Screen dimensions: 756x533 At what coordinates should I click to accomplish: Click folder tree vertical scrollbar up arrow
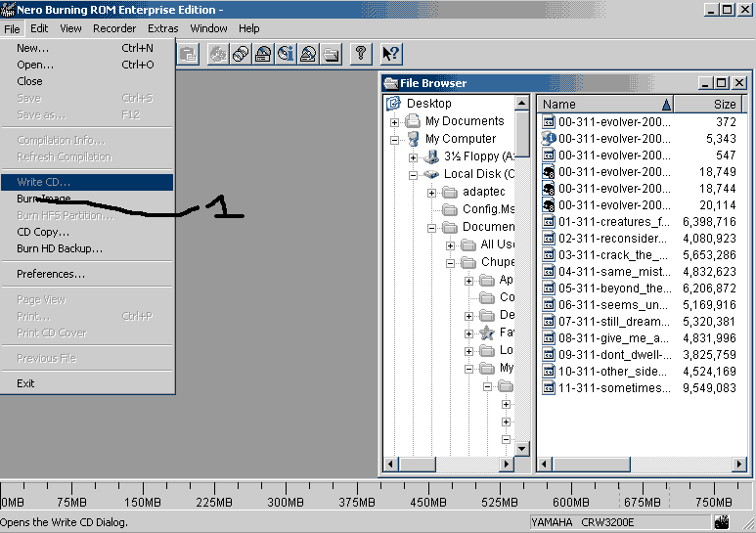pyautogui.click(x=521, y=103)
